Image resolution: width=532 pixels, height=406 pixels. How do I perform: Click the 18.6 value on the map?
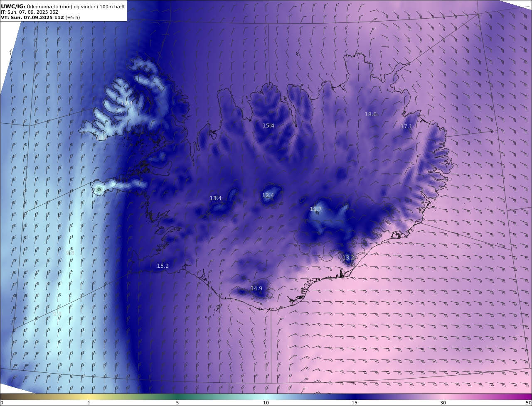pos(371,114)
